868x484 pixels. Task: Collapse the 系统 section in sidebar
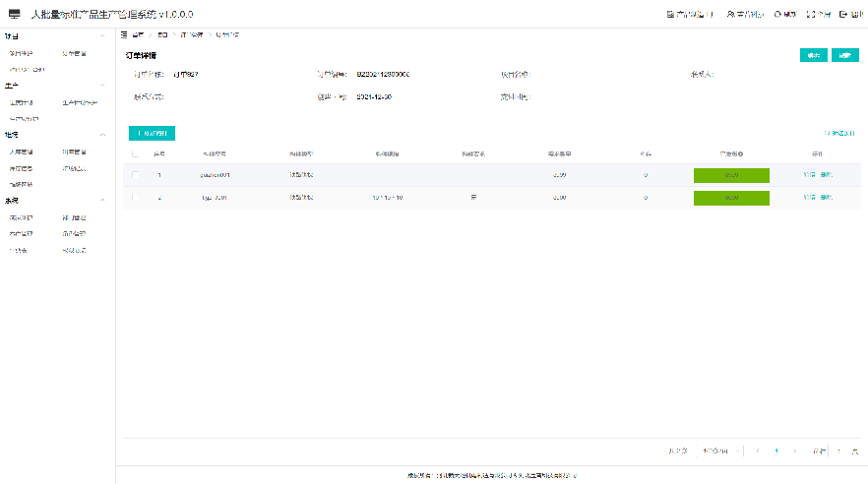tap(102, 200)
